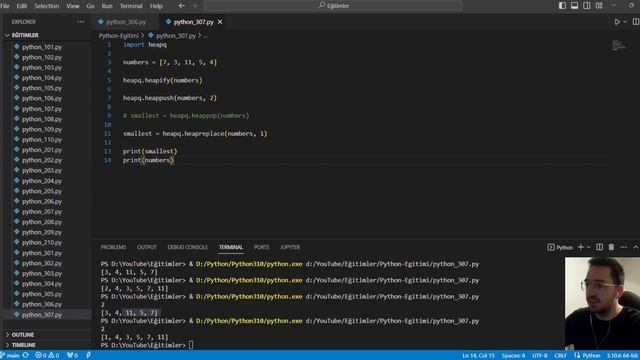Image resolution: width=640 pixels, height=360 pixels.
Task: Switch to OUTPUT panel tab
Action: pos(147,247)
